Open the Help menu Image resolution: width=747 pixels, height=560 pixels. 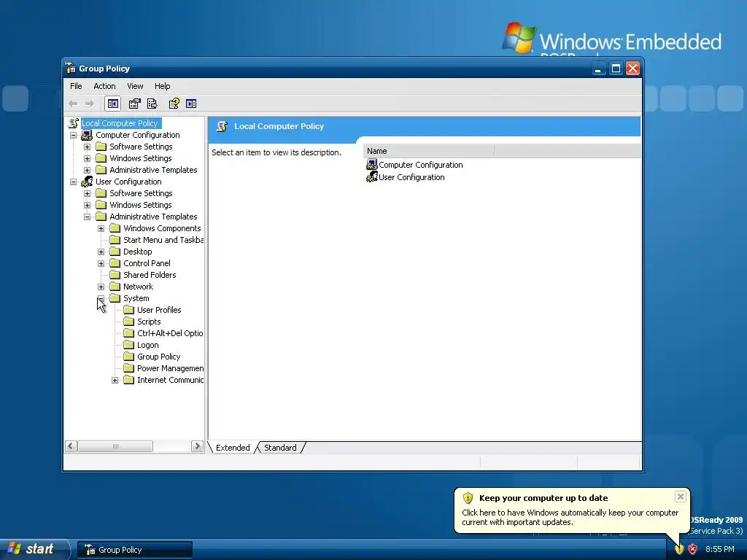click(x=162, y=86)
